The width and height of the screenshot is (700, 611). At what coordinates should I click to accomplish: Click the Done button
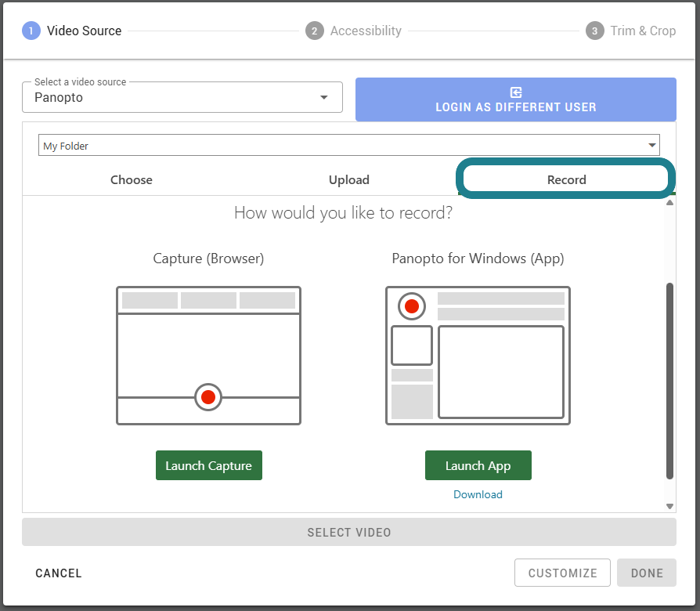coord(647,573)
